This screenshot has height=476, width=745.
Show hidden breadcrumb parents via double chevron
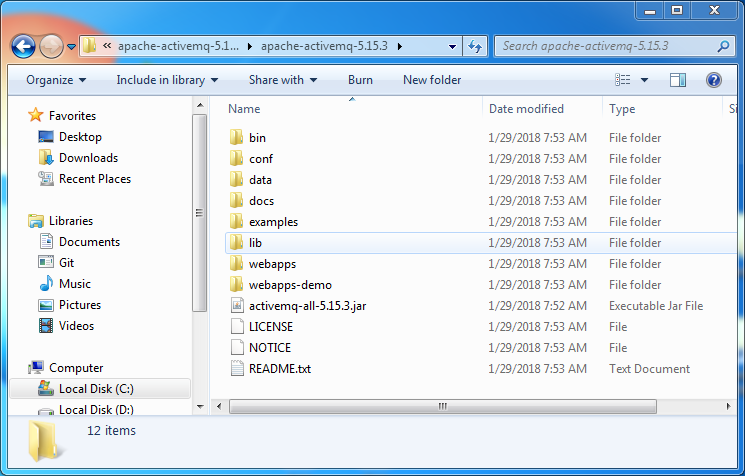coord(107,46)
